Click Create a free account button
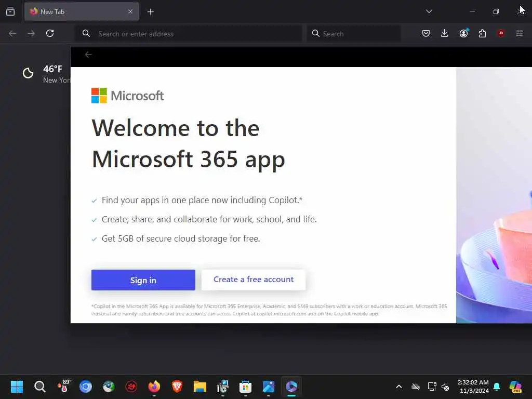 tap(254, 280)
